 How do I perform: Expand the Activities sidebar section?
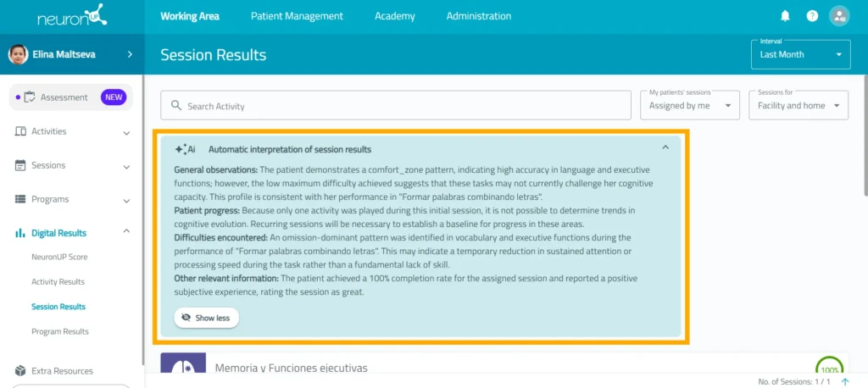tap(126, 133)
